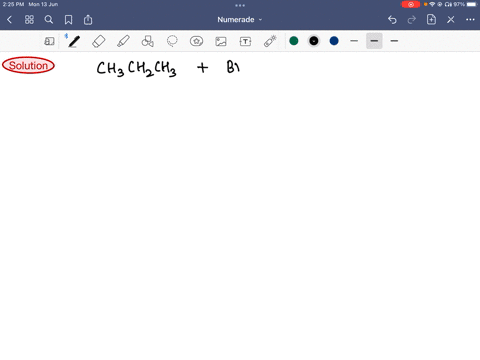
Task: Select the Text box tool
Action: tap(245, 41)
